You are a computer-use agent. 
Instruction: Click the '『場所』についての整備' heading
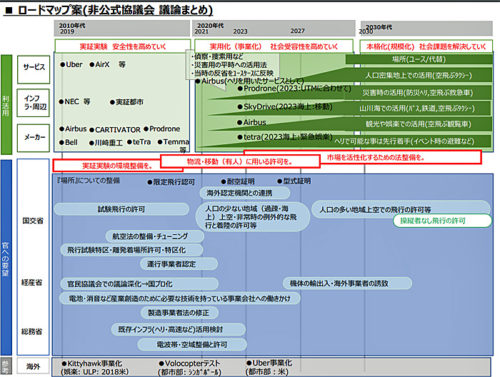[x=88, y=180]
